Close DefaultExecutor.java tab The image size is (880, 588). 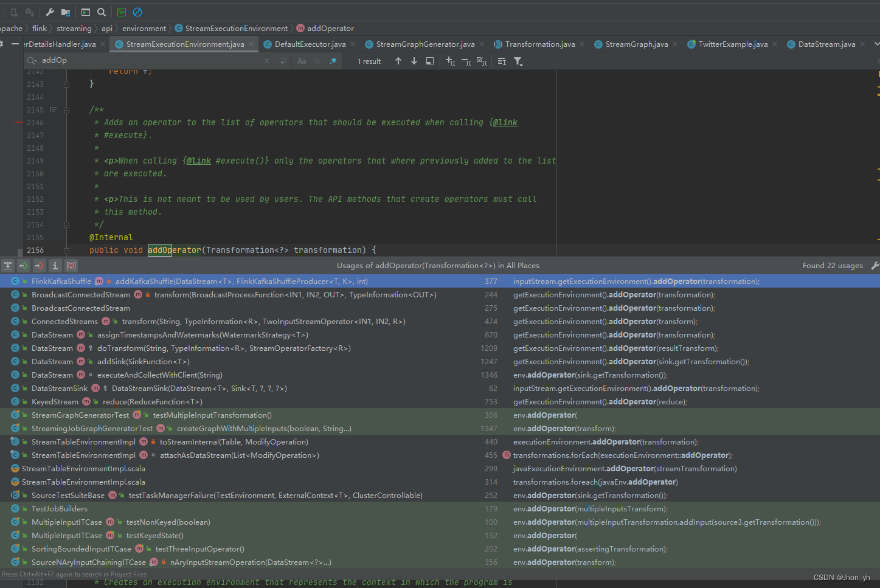coord(353,44)
